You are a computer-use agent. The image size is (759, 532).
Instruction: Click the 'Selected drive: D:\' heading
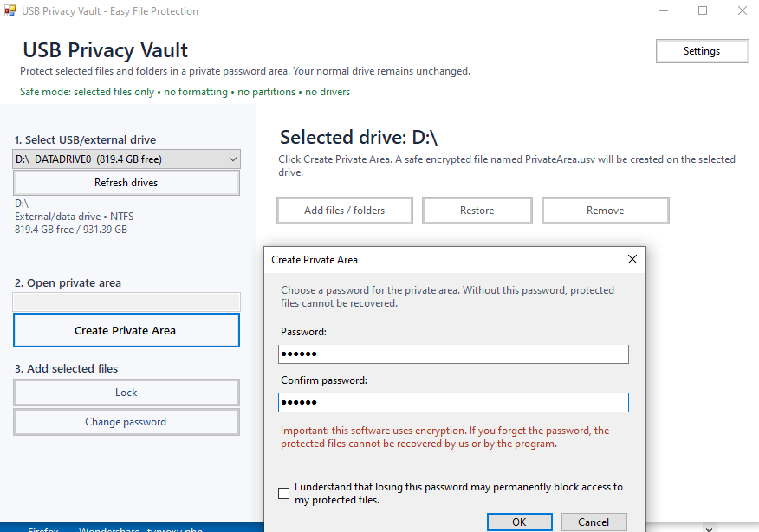click(359, 138)
